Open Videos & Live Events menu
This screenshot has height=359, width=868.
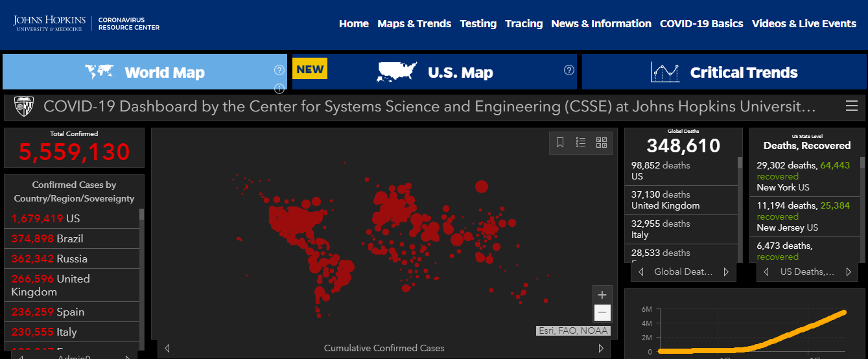click(804, 23)
